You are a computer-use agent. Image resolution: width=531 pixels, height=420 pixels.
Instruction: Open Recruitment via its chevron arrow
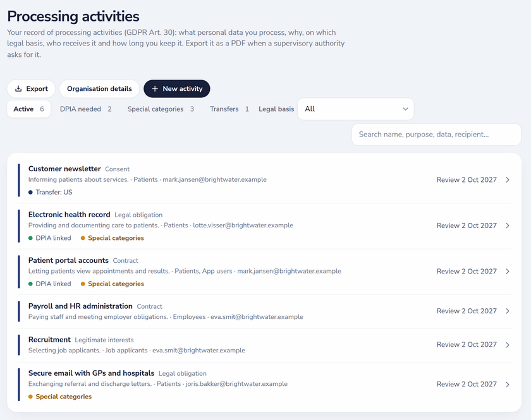(x=507, y=345)
